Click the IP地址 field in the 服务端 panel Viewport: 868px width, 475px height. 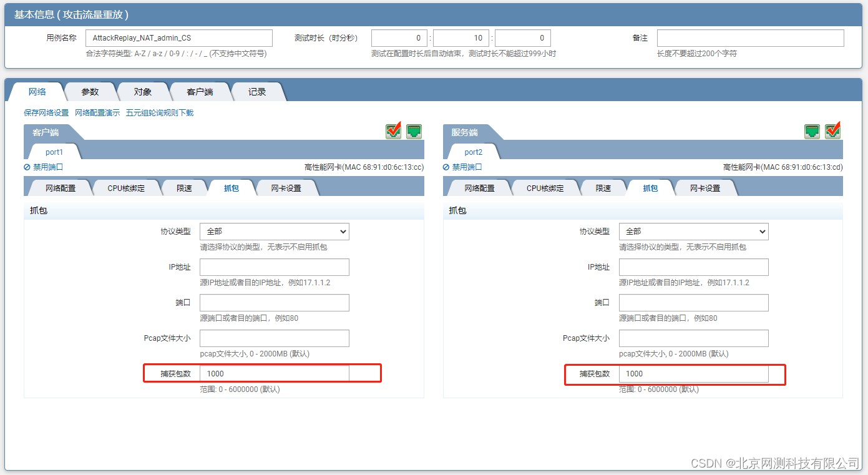[694, 267]
